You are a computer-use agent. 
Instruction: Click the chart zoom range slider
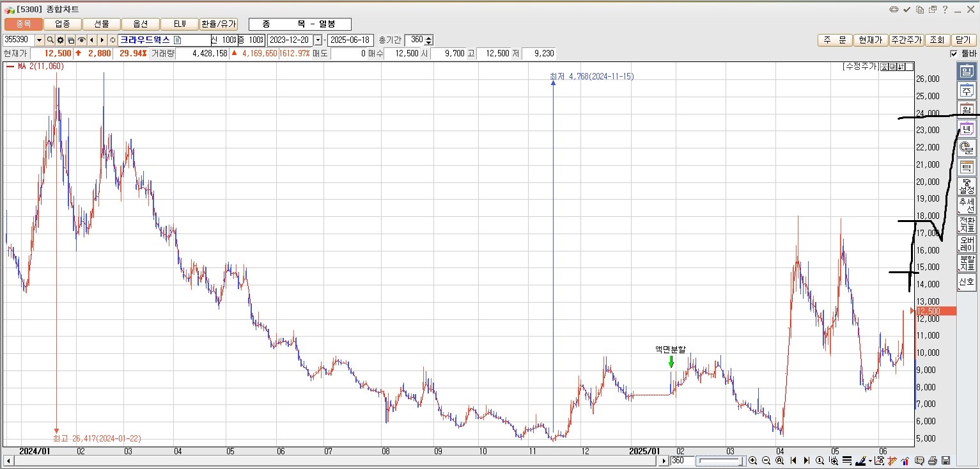(x=719, y=461)
